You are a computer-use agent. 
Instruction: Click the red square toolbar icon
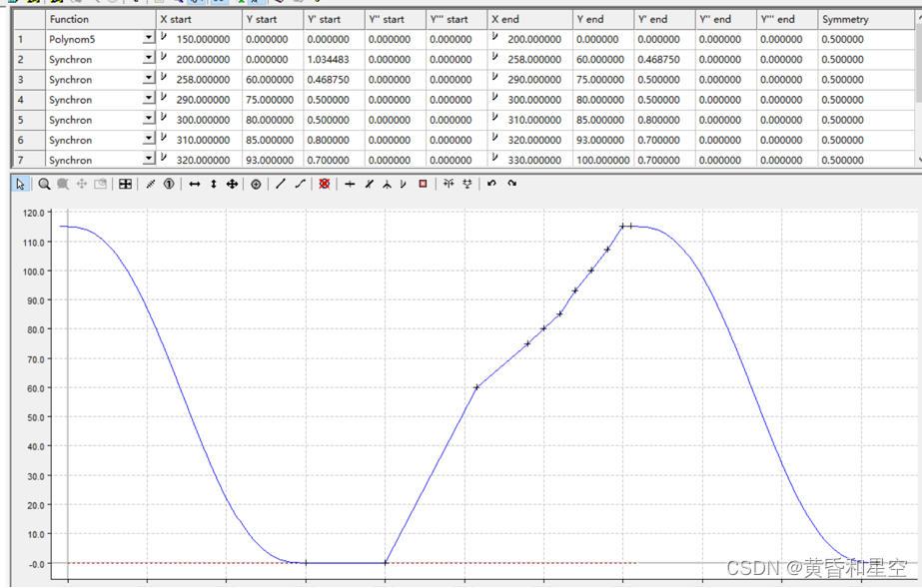(x=423, y=184)
